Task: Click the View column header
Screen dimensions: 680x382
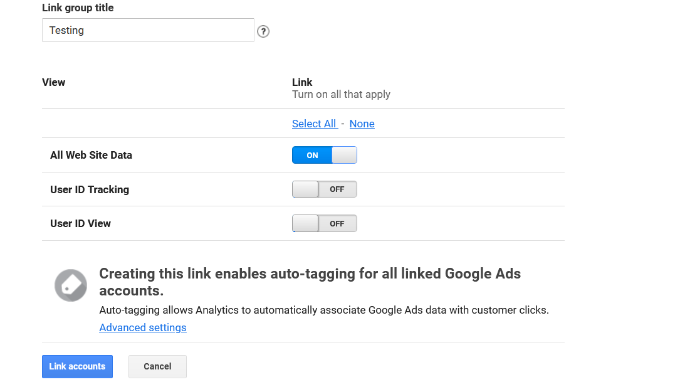Action: (53, 82)
